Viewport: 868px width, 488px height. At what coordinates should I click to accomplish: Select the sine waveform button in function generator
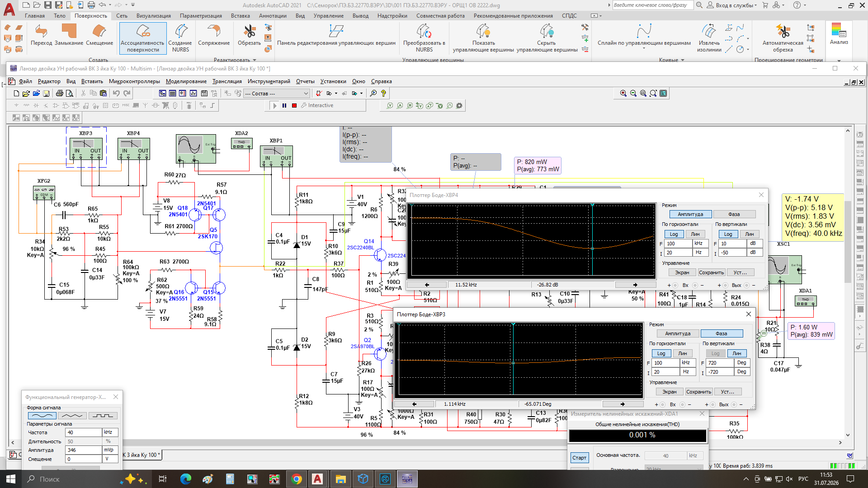[42, 416]
